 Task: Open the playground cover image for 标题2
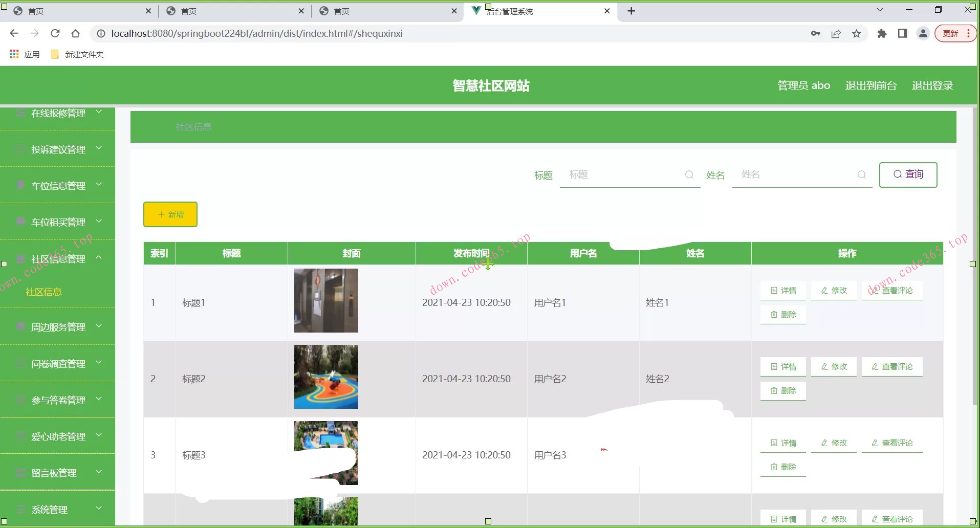click(x=326, y=377)
